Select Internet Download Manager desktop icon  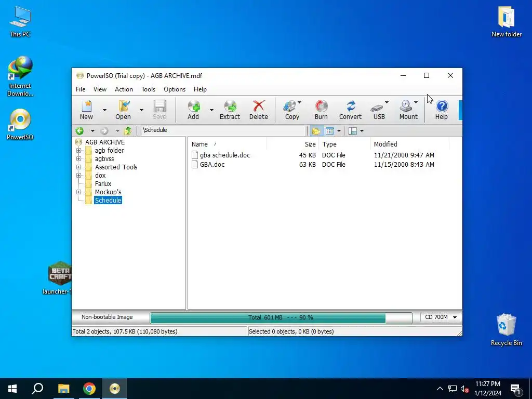pyautogui.click(x=20, y=77)
